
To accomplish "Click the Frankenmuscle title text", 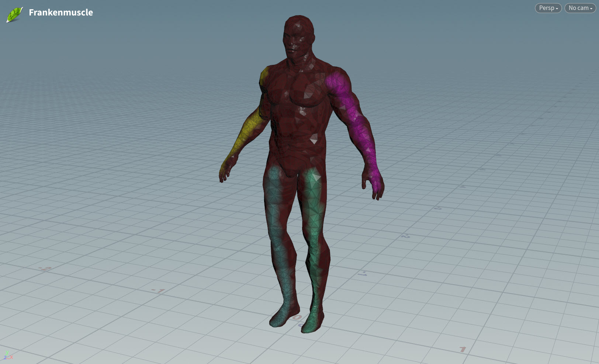I will (x=61, y=13).
